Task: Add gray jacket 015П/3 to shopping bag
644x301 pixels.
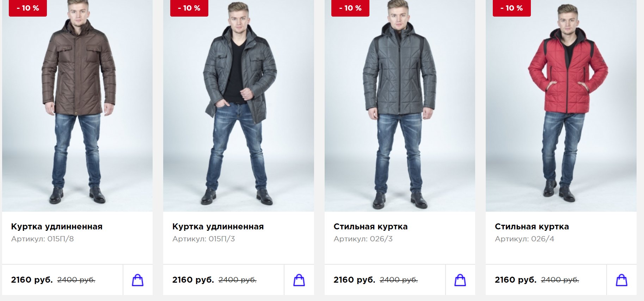Action: [x=299, y=280]
